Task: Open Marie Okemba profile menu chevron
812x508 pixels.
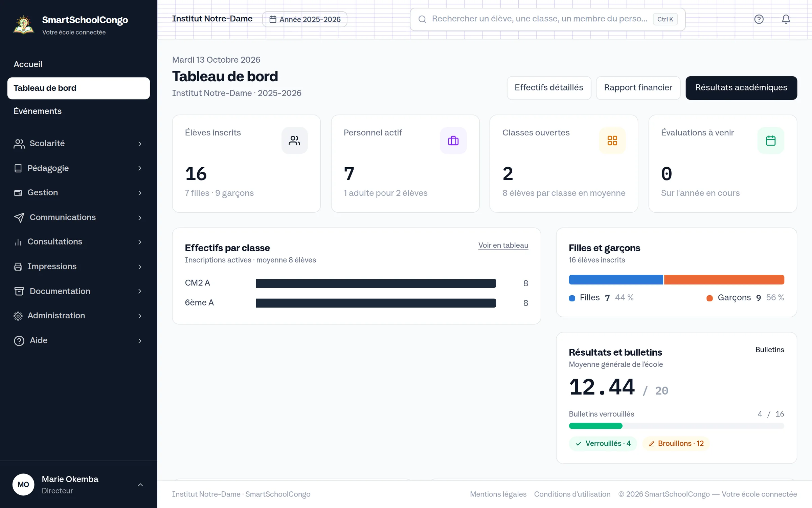Action: pos(140,485)
